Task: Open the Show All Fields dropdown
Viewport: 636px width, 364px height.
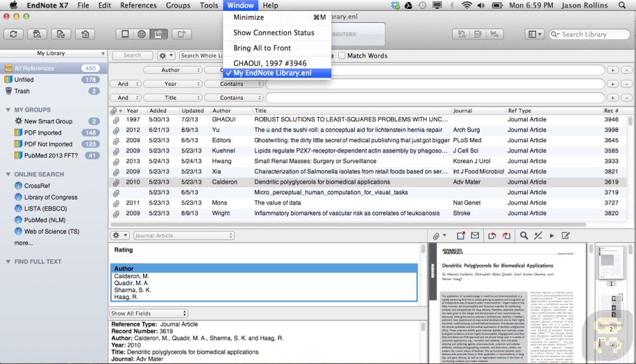Action: click(x=149, y=313)
